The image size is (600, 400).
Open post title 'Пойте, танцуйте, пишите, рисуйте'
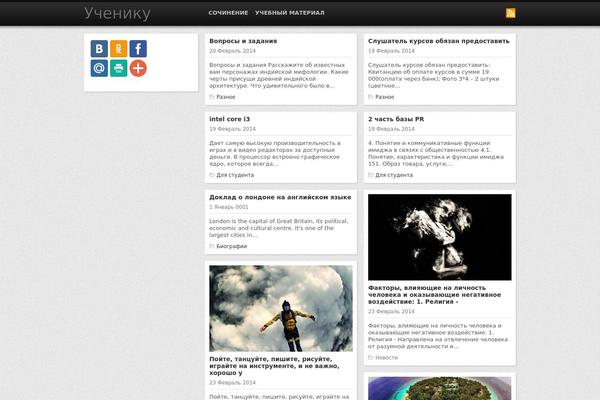pyautogui.click(x=274, y=366)
